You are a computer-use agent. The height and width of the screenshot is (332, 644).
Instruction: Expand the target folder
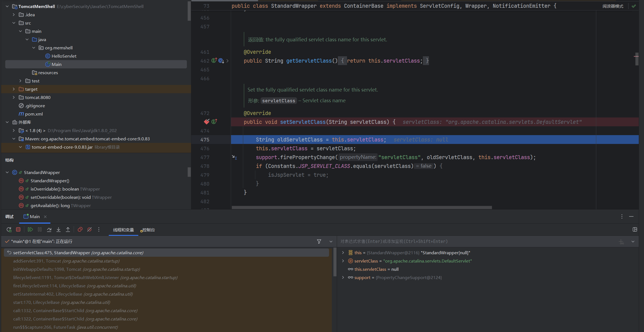pyautogui.click(x=14, y=89)
